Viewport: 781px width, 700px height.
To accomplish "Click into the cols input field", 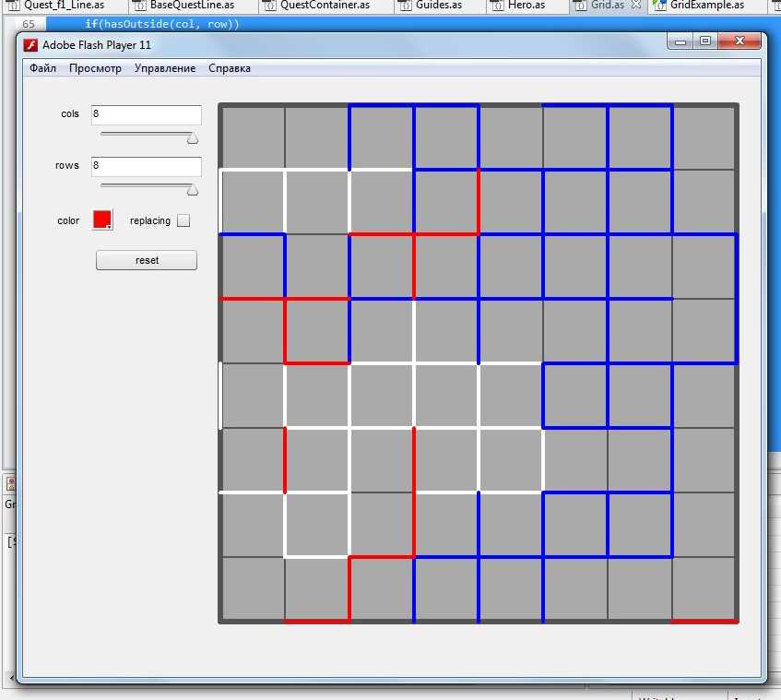I will [147, 114].
